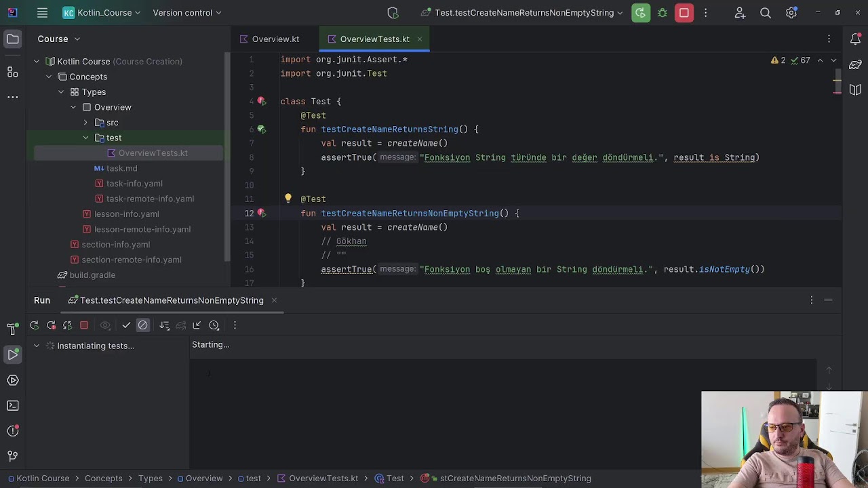
Task: Select the OverviewTests.kt editor tab
Action: (374, 39)
